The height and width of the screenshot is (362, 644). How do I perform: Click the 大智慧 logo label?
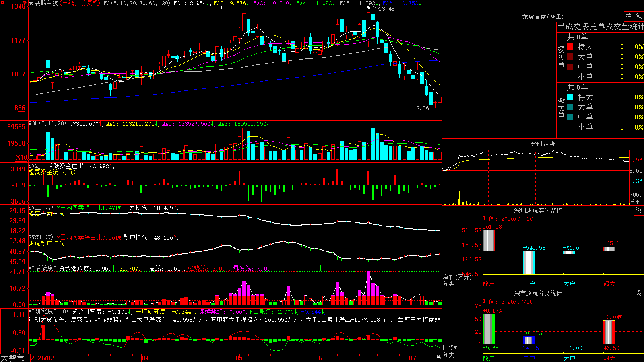[12, 358]
